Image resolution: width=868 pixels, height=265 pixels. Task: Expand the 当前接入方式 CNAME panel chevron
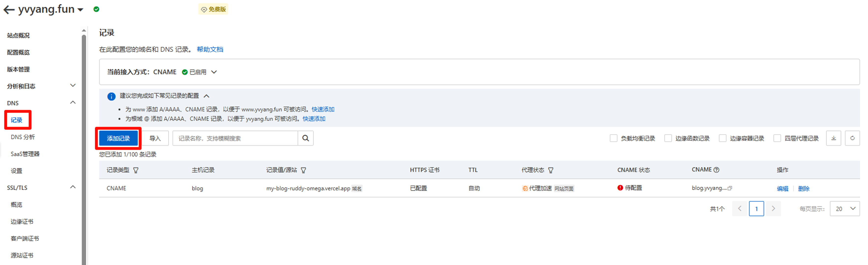click(214, 72)
